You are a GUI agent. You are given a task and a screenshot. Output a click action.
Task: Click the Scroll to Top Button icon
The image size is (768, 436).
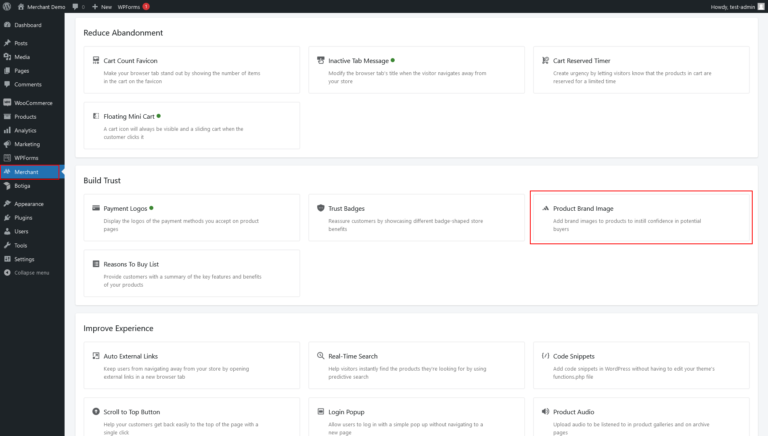point(96,412)
